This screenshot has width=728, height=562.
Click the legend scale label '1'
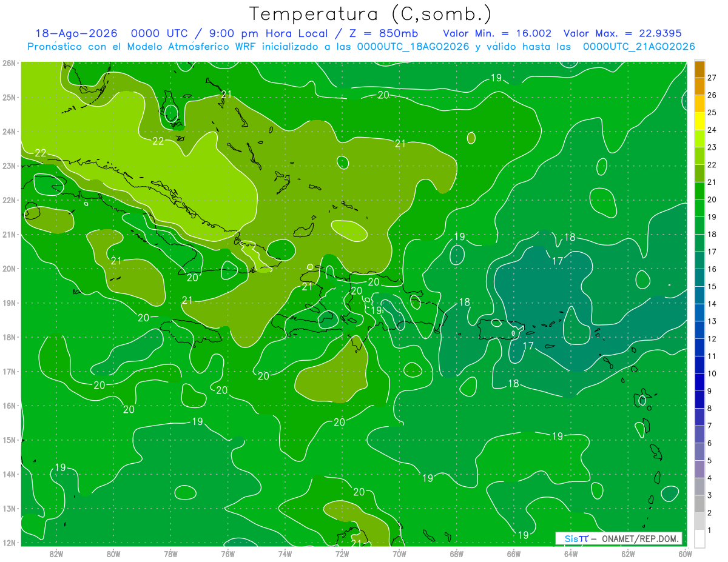[x=709, y=530]
